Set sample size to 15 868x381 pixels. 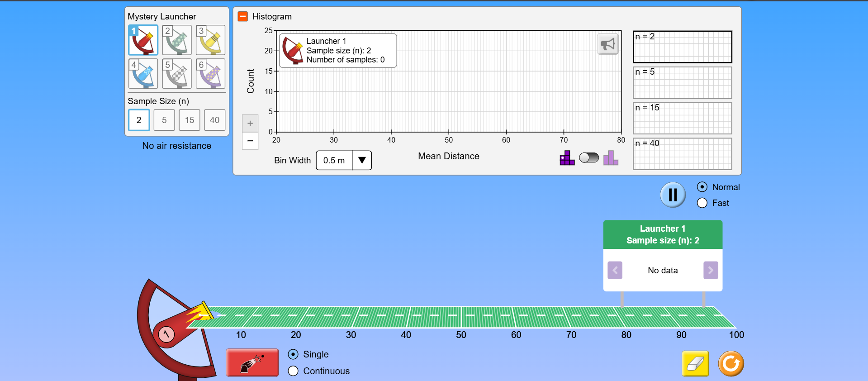[x=190, y=120]
